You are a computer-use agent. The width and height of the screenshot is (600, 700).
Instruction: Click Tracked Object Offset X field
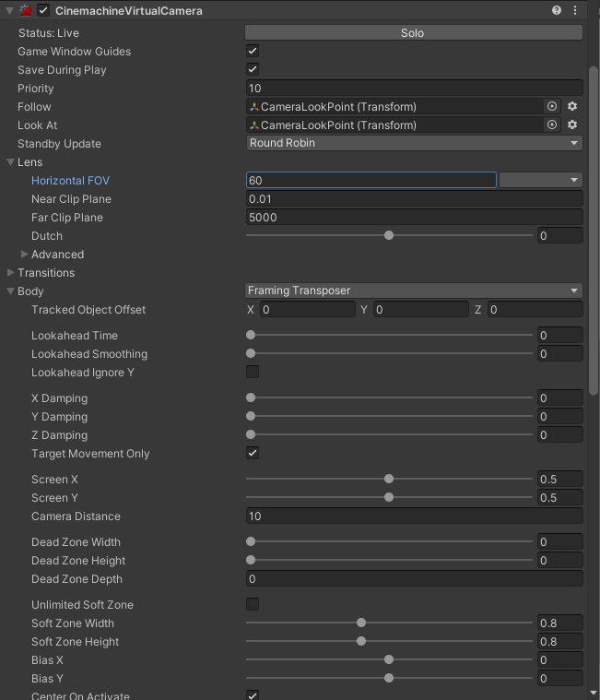pyautogui.click(x=307, y=309)
